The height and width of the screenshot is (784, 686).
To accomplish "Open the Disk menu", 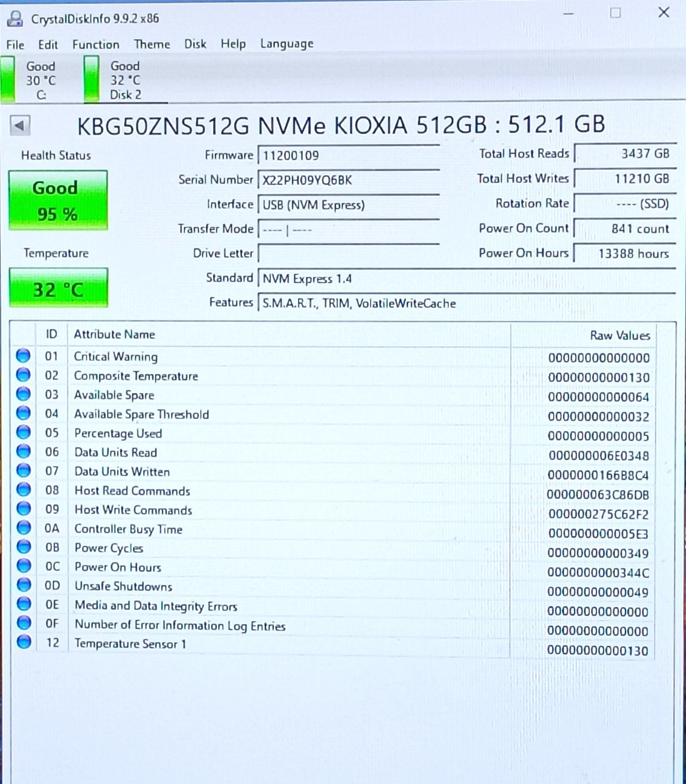I will [195, 44].
